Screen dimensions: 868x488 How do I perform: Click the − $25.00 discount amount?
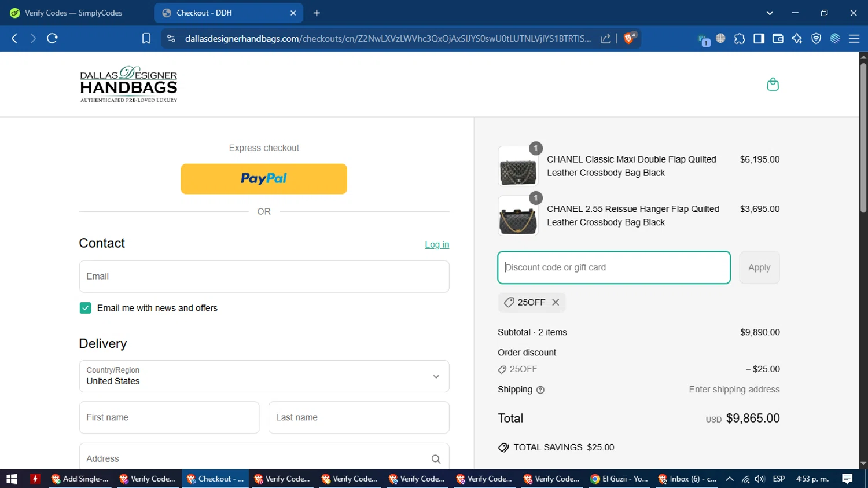(x=763, y=369)
